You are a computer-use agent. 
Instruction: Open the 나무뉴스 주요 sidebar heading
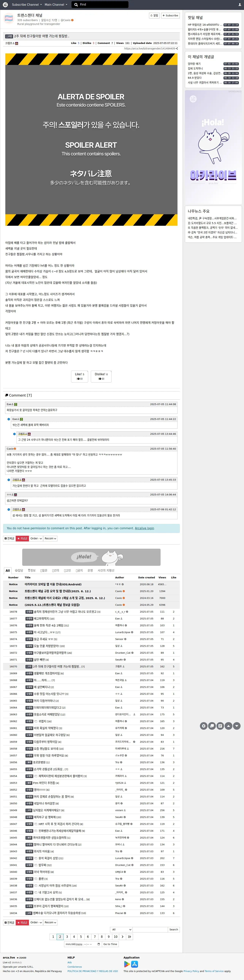coord(198,211)
